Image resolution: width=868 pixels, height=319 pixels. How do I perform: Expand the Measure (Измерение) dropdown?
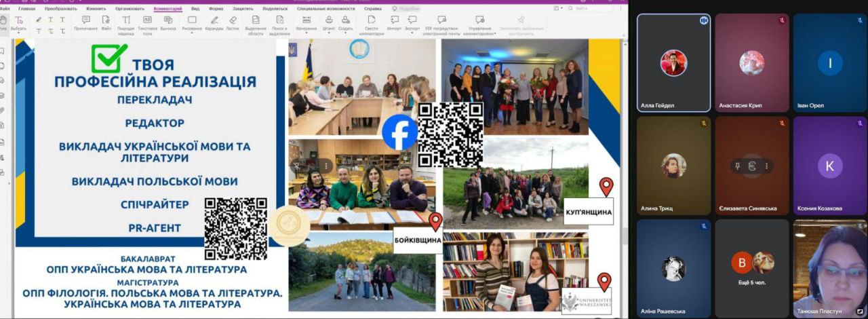click(x=306, y=23)
